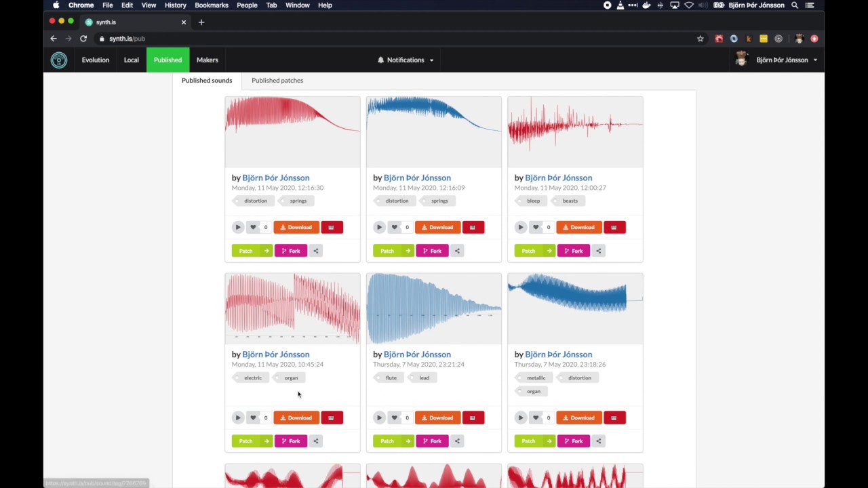
Task: Share the sound from 12:16:30
Action: point(316,251)
